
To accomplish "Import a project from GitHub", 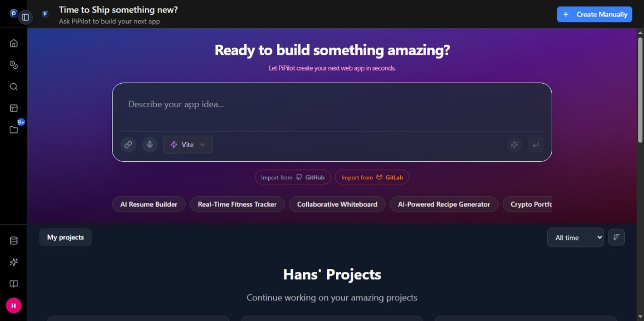I will coord(293,177).
